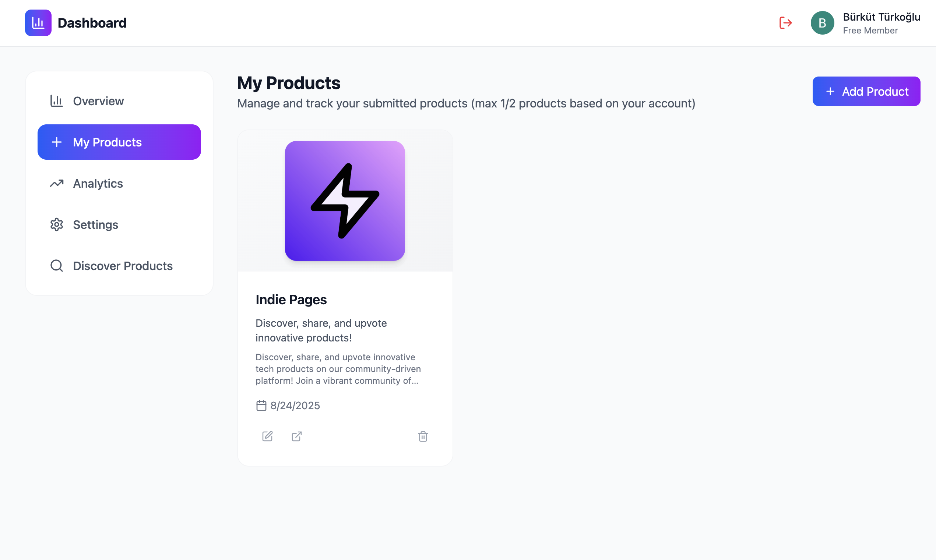Screen dimensions: 936x560
Task: Click the Analytics trend arrow icon
Action: [x=57, y=183]
